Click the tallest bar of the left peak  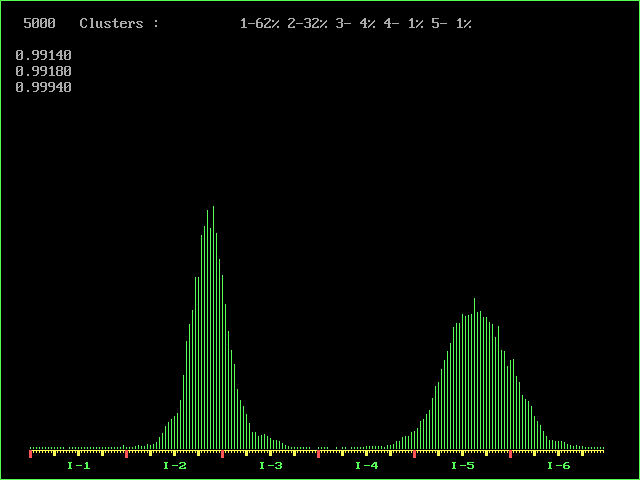(x=213, y=328)
